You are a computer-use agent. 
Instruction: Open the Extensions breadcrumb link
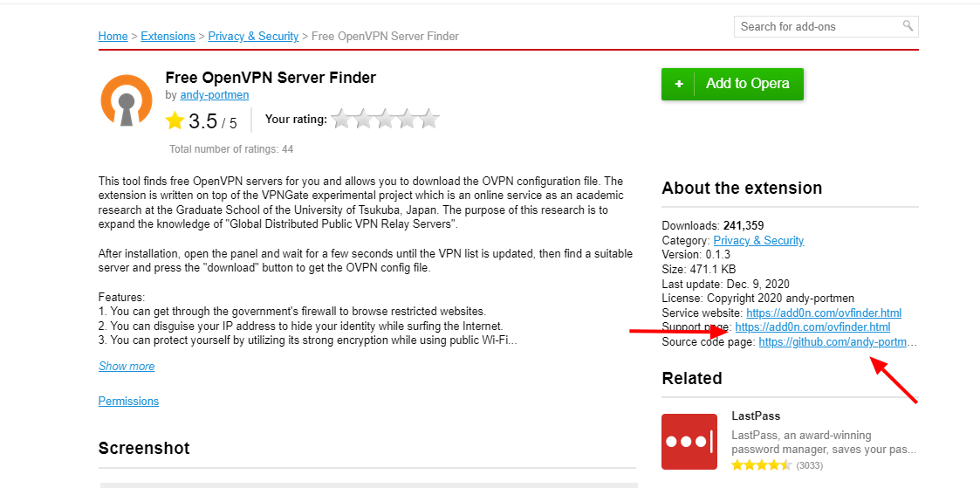click(x=168, y=37)
